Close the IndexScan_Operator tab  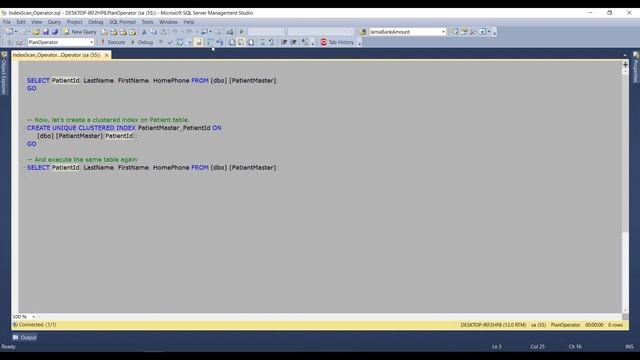(107, 55)
